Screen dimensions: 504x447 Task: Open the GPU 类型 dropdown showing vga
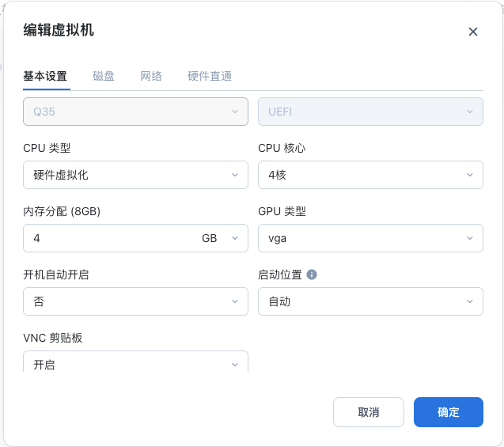(370, 238)
